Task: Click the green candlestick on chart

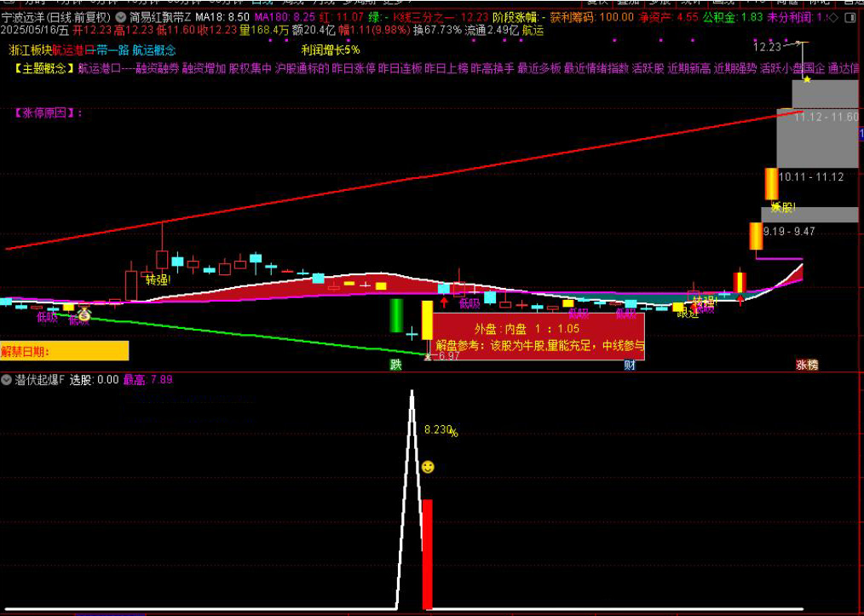Action: tap(396, 315)
